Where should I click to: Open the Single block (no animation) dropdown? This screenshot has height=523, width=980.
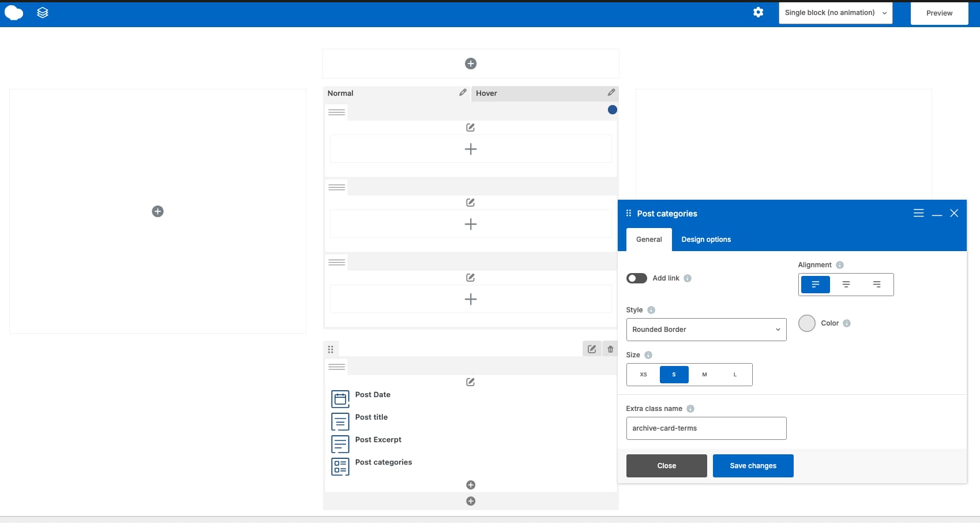[x=835, y=13]
